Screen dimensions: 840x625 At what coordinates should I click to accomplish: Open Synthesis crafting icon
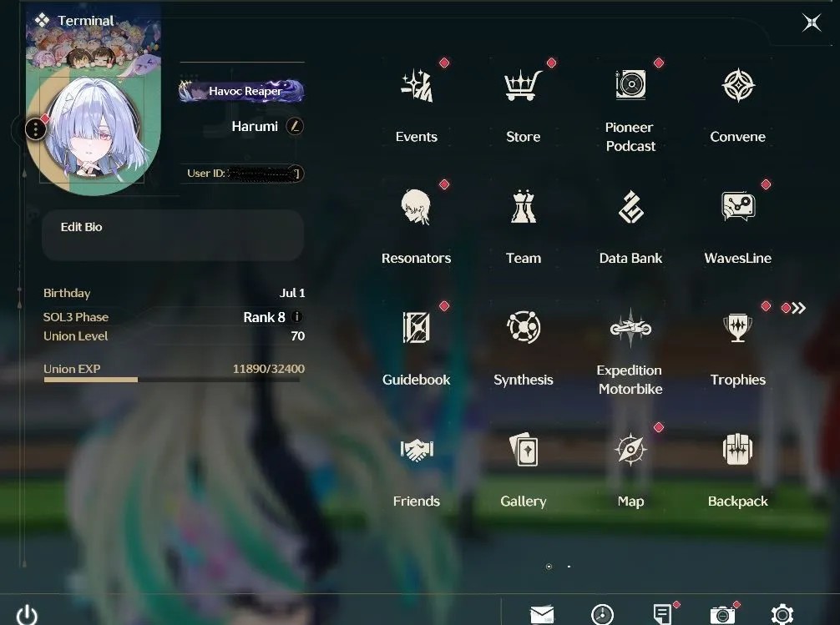click(524, 327)
